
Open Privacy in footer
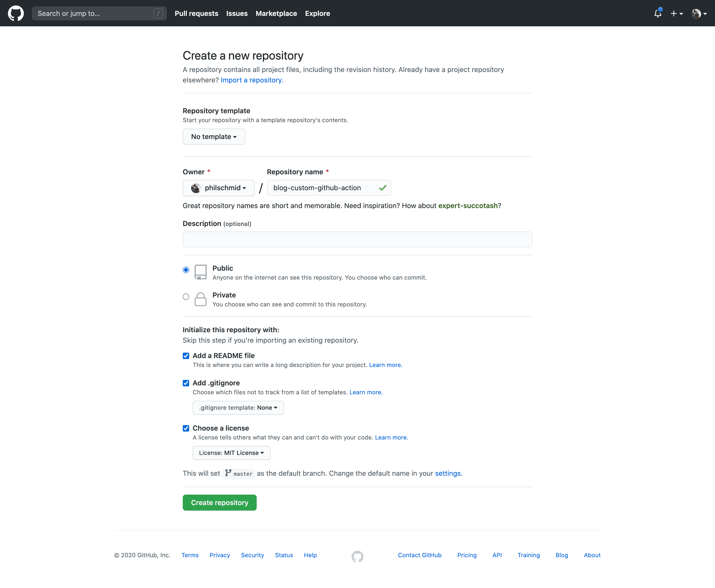pyautogui.click(x=219, y=555)
